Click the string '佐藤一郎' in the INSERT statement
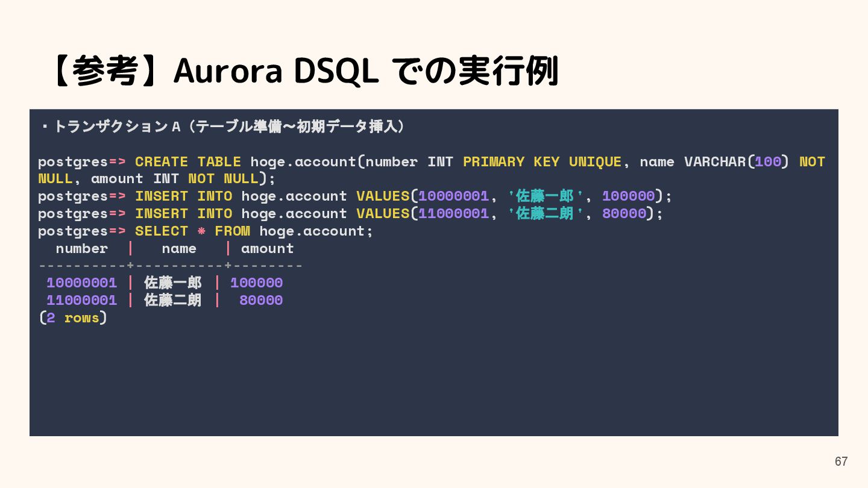Screen dimensions: 868x488 [x=546, y=196]
